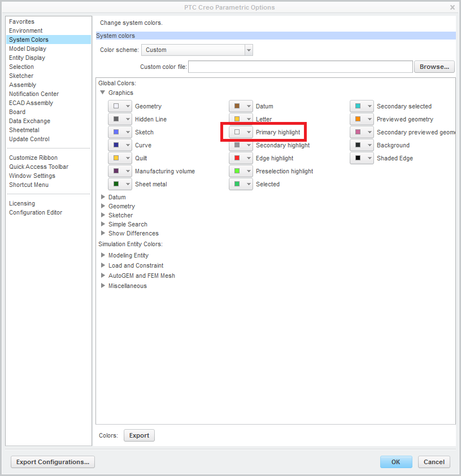Open the Sketch color swatch

(120, 132)
